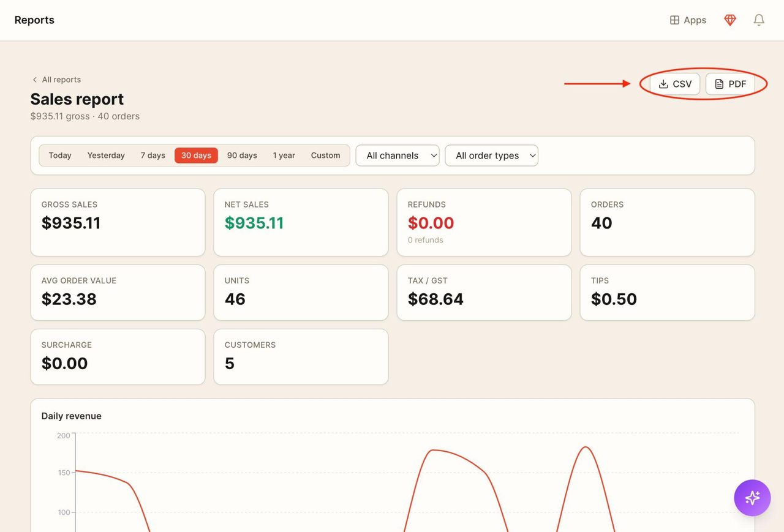784x532 pixels.
Task: Click the '$935.11 gross · 40 orders' subtitle
Action: [x=85, y=116]
